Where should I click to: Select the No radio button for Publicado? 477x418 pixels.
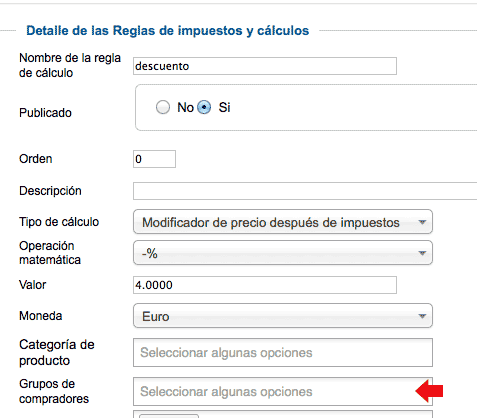click(163, 107)
